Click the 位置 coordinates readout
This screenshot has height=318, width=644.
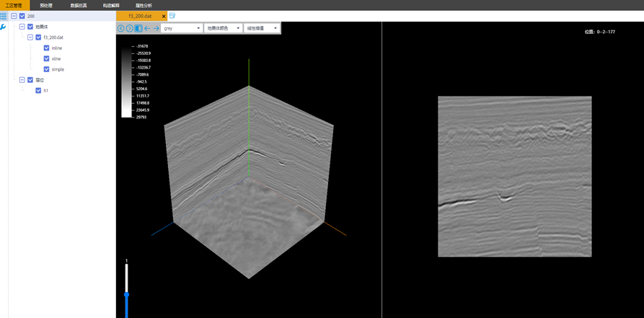pos(599,32)
